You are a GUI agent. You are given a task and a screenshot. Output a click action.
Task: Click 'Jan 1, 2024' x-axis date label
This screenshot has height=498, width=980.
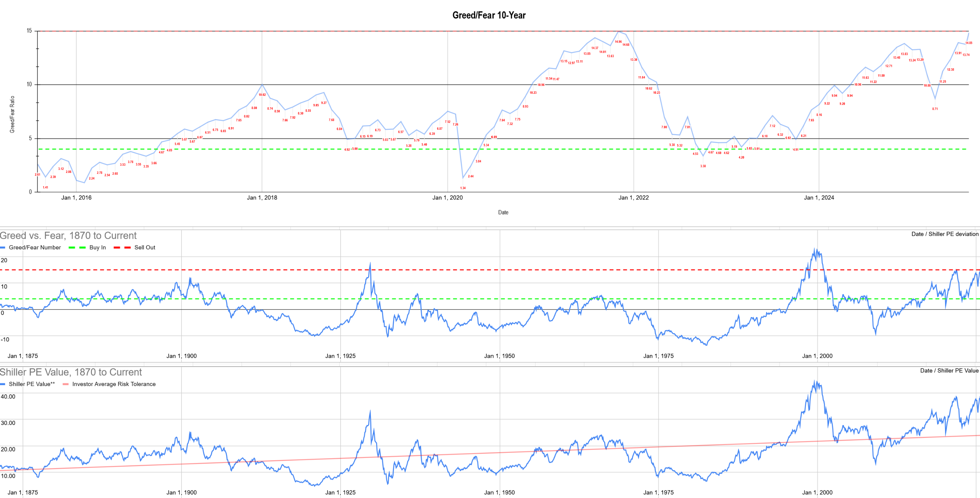tap(819, 198)
